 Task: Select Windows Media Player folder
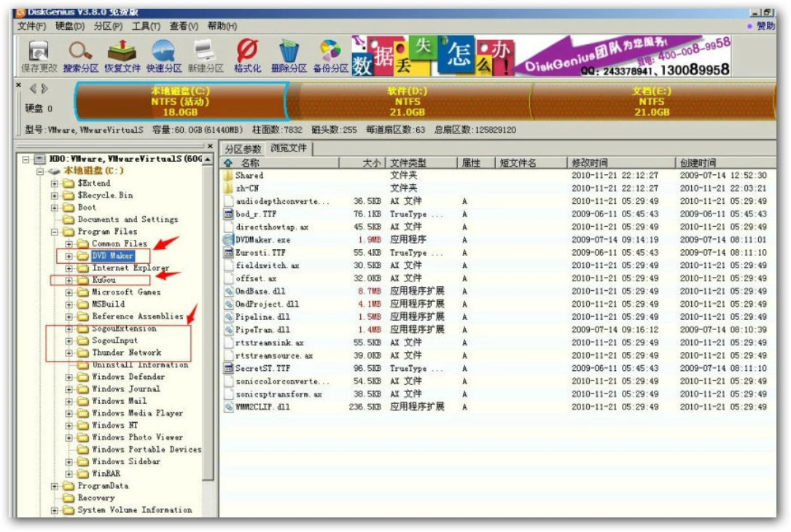137,413
